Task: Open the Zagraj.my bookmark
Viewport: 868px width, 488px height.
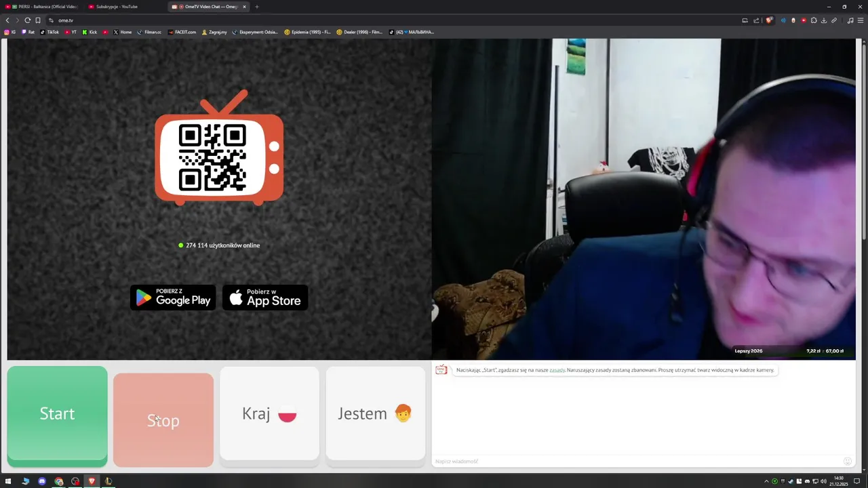Action: click(x=214, y=32)
